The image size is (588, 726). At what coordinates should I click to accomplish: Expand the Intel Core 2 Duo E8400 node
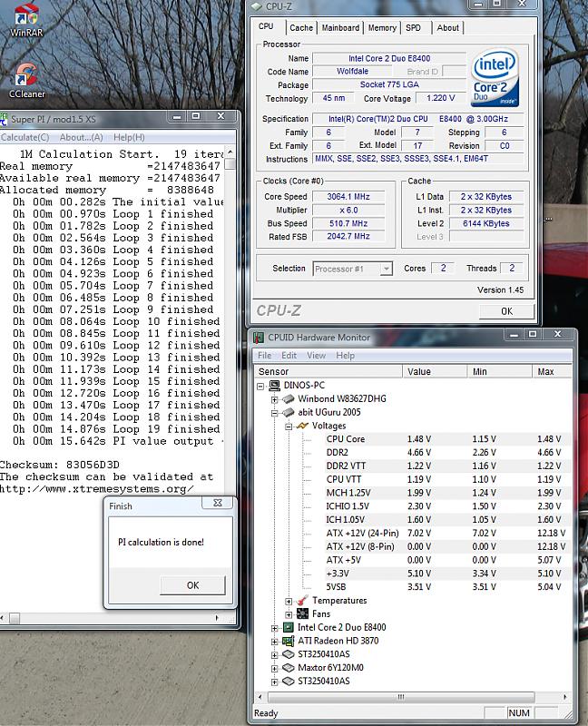(275, 628)
